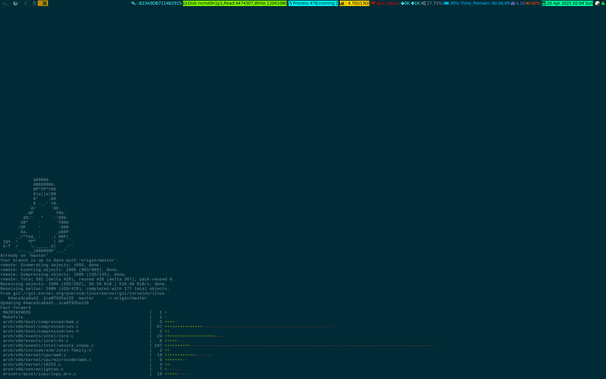Select the terminal workspace icon

coord(5,3)
